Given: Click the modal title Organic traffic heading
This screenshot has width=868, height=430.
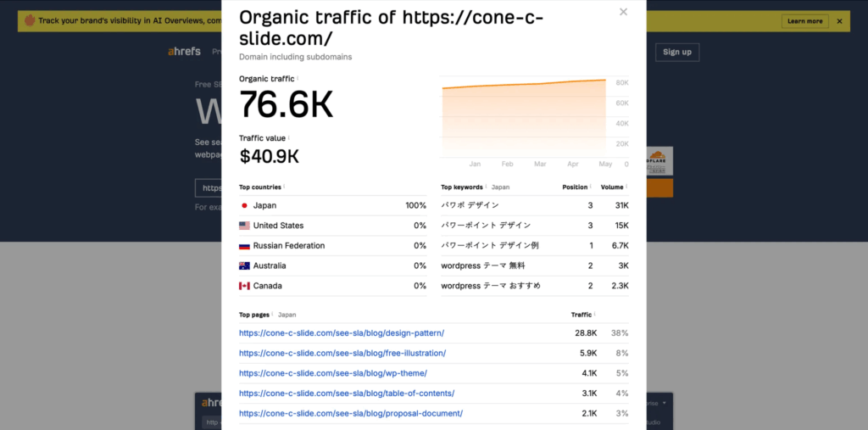Looking at the screenshot, I should pyautogui.click(x=392, y=28).
